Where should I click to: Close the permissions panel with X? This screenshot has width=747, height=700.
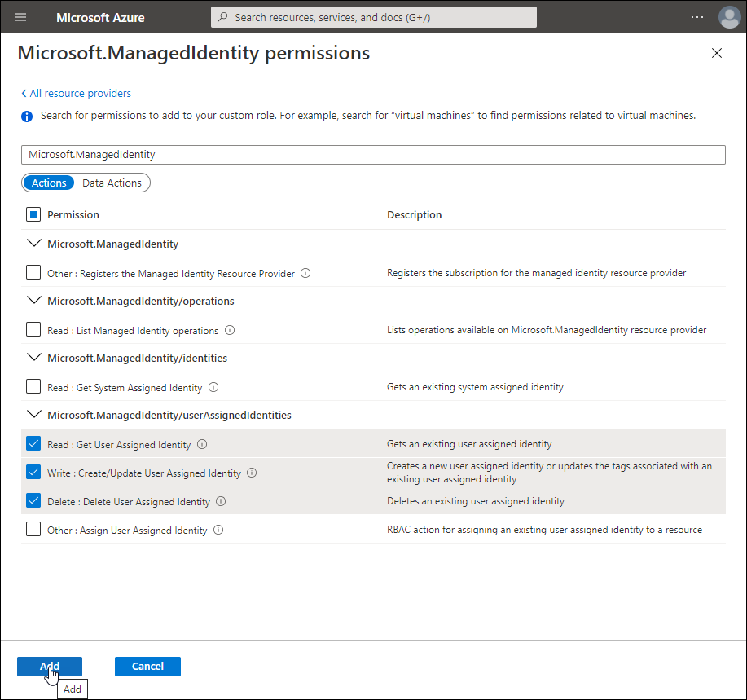[717, 54]
